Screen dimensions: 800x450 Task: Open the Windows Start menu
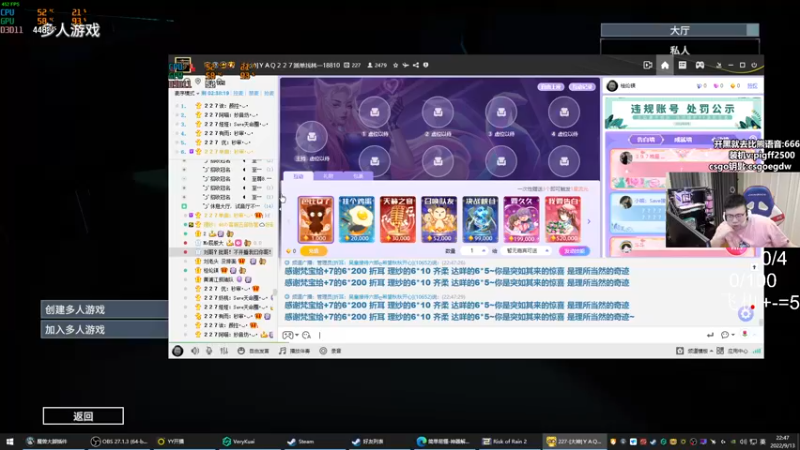click(10, 442)
